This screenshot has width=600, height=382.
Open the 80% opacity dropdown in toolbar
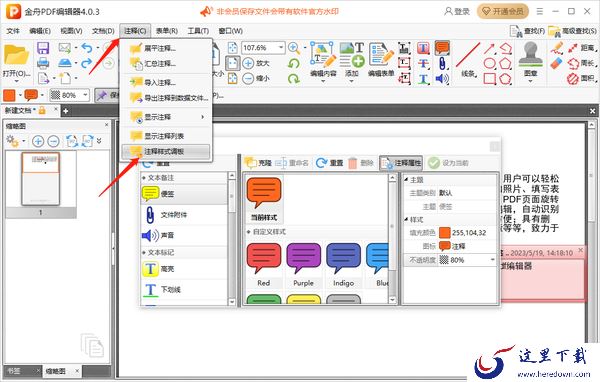85,95
